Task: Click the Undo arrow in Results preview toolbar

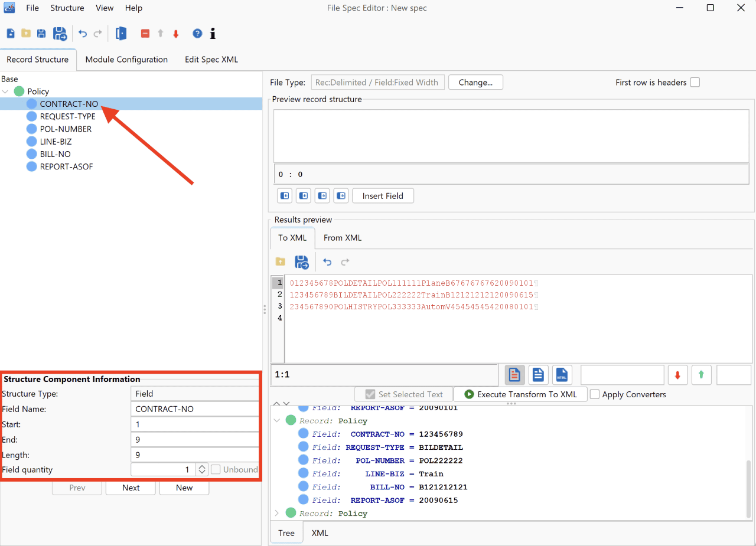Action: pos(327,261)
